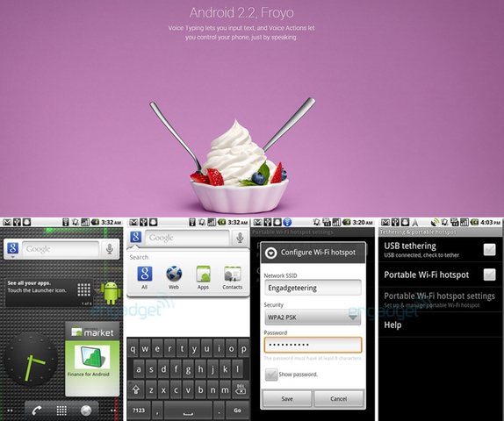Focus the Password field in the hotspot dialog

coord(313,345)
